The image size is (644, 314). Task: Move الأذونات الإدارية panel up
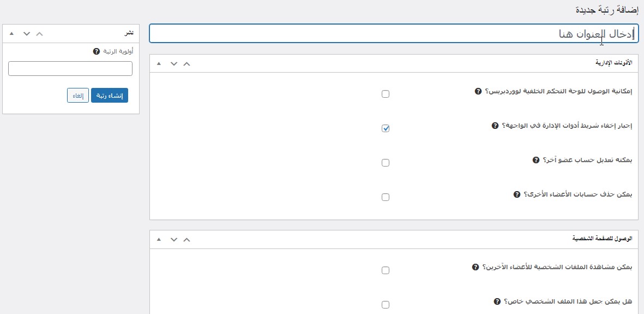pyautogui.click(x=187, y=64)
